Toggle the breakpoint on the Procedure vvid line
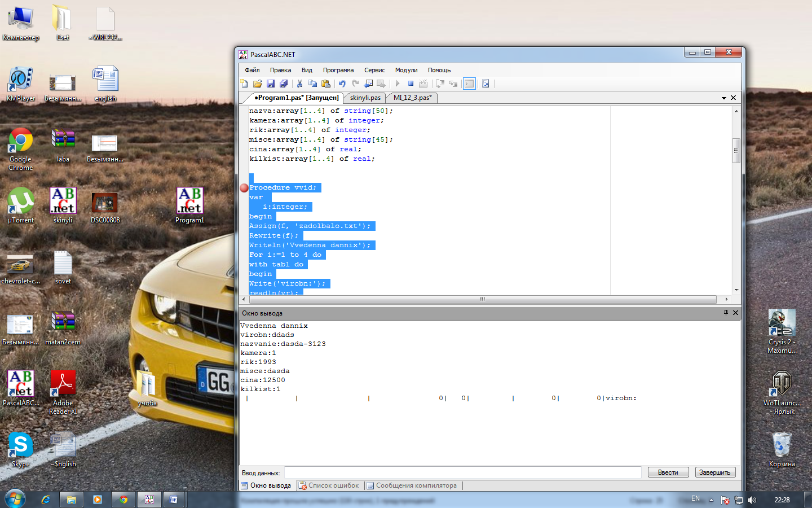The width and height of the screenshot is (812, 508). point(244,188)
